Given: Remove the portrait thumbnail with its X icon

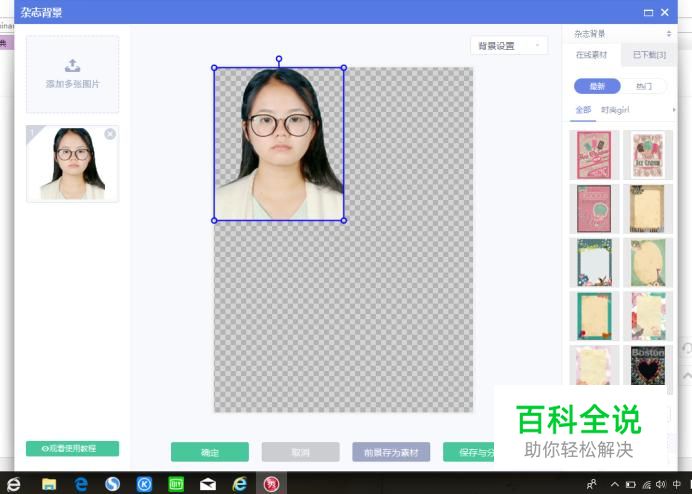Looking at the screenshot, I should pyautogui.click(x=110, y=134).
